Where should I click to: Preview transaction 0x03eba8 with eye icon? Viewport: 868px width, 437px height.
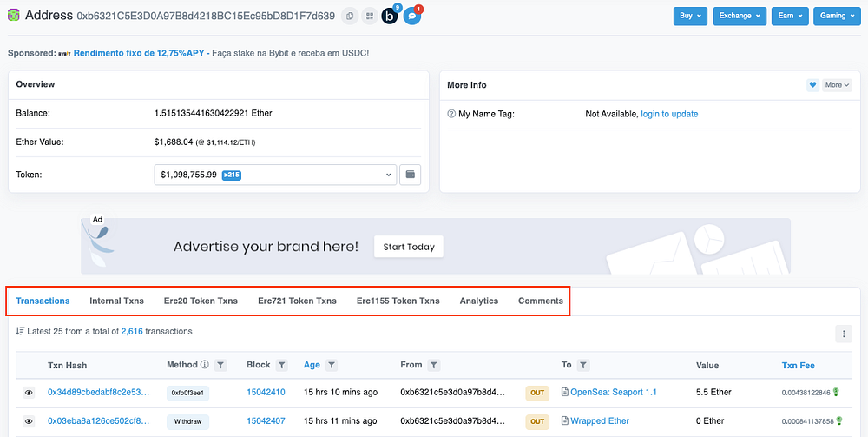[x=29, y=421]
